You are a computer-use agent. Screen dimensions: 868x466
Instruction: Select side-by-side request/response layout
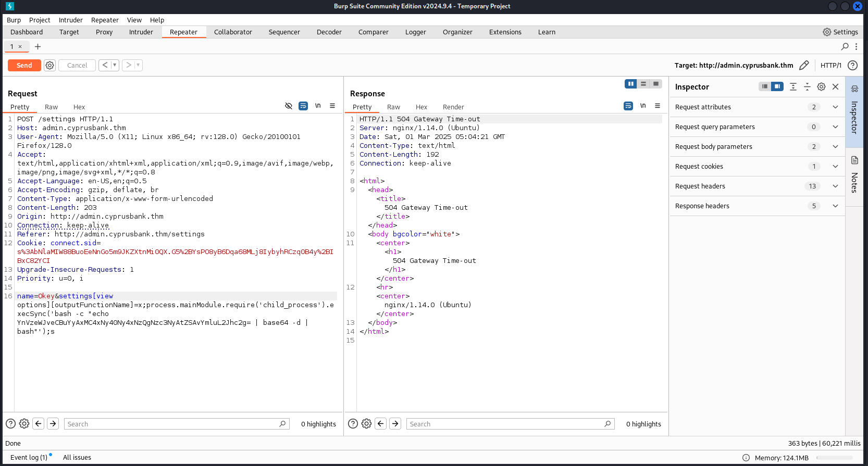pos(631,84)
